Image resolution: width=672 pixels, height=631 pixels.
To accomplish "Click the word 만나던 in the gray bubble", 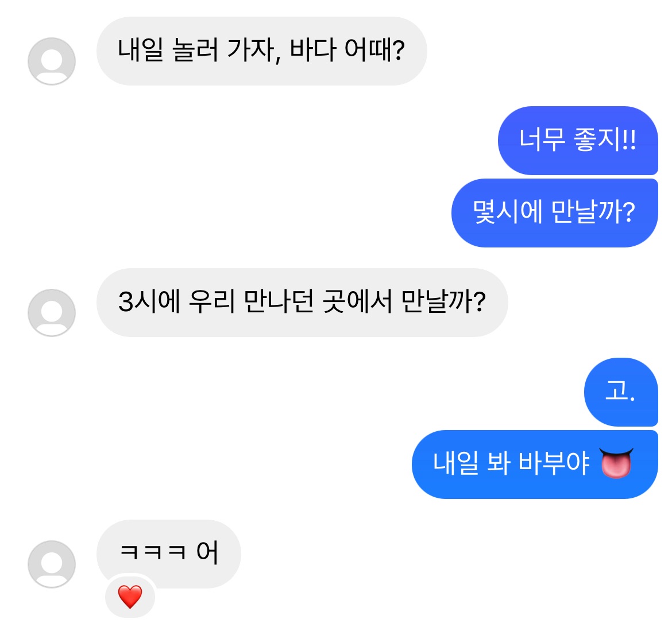I will (279, 301).
